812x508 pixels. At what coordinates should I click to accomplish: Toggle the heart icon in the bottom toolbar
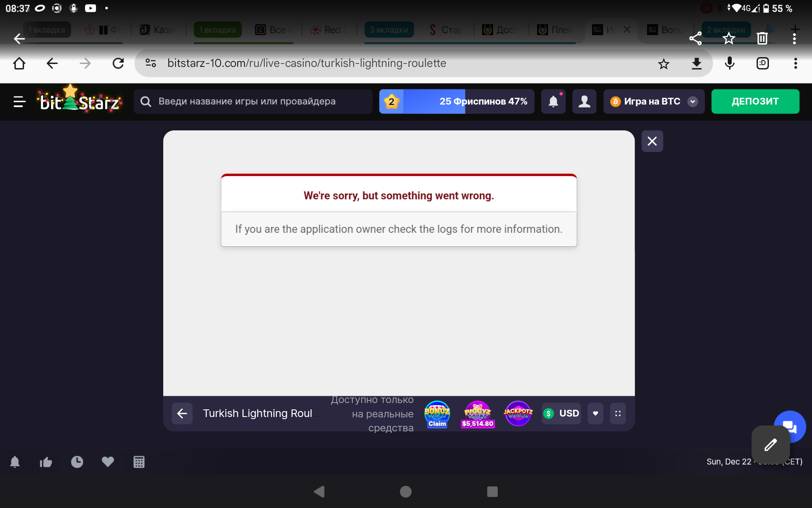coord(108,462)
